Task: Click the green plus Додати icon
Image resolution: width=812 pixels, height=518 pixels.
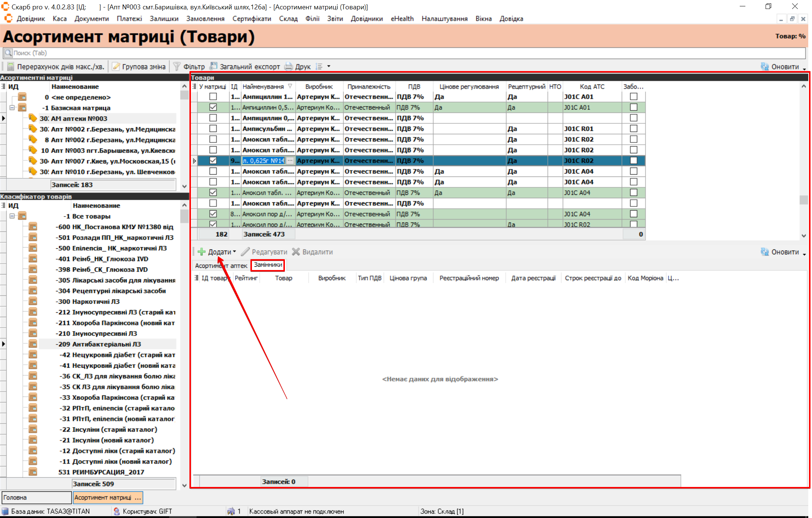Action: point(201,252)
